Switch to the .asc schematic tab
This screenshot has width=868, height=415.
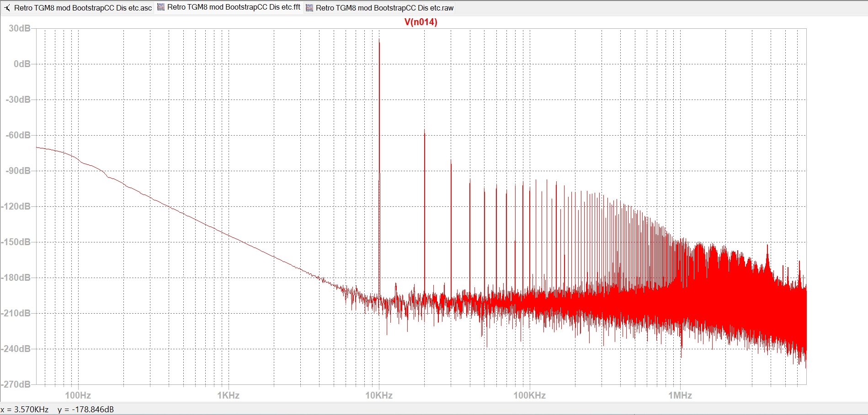point(78,8)
